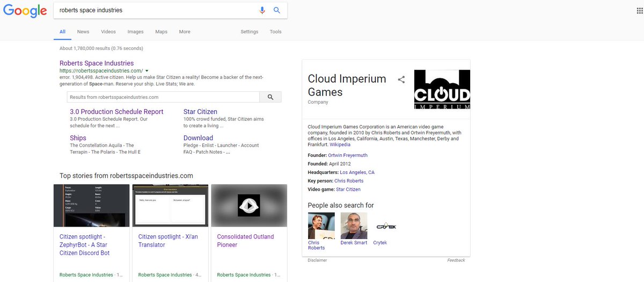The image size is (644, 282).
Task: Start voice search with microphone icon
Action: point(262,10)
